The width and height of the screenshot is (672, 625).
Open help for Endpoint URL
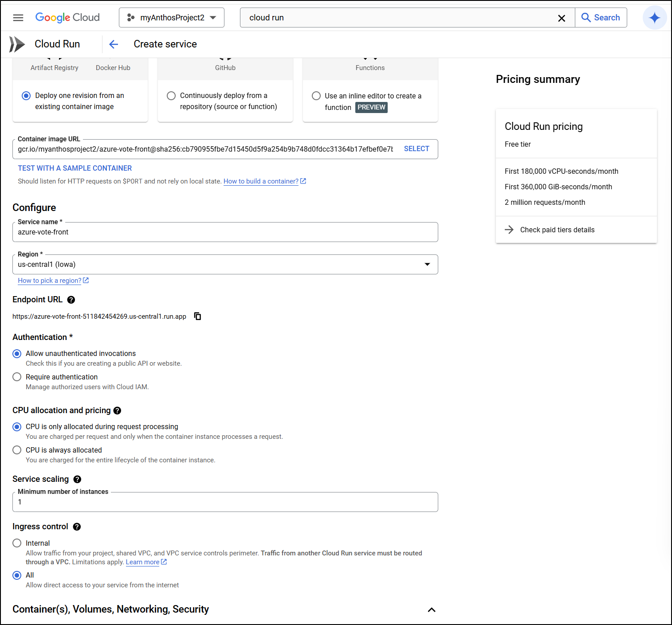[x=71, y=300]
